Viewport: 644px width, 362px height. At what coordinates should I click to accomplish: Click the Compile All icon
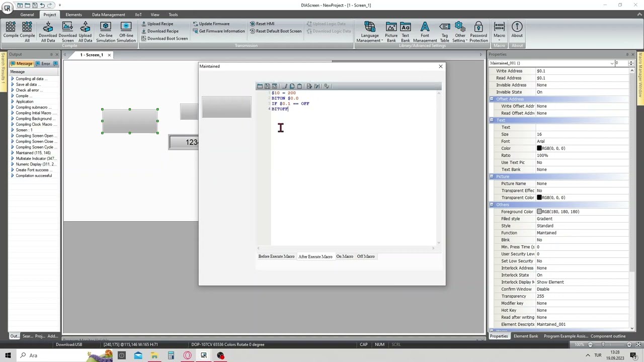(x=27, y=32)
